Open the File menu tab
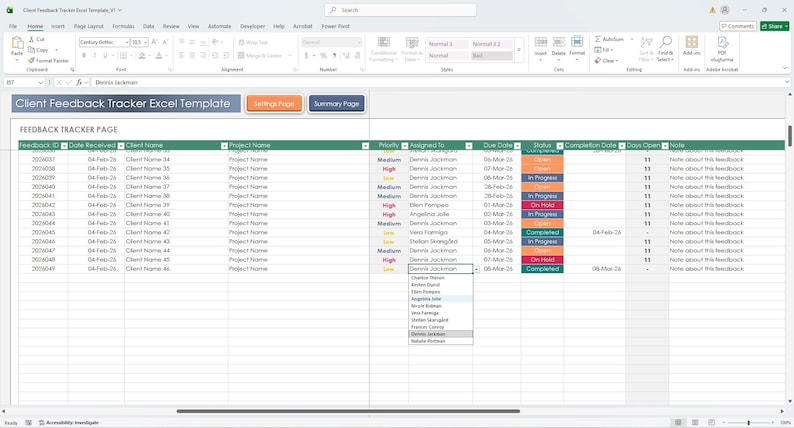 [13, 26]
